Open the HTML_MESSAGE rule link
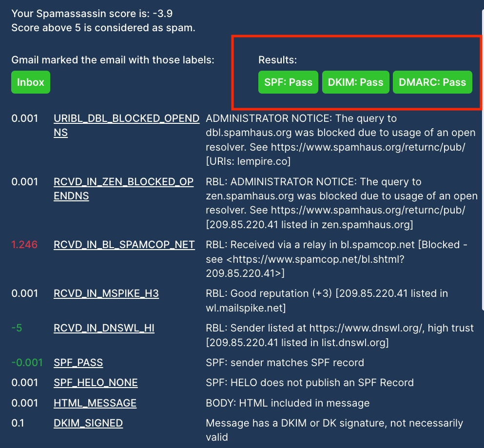 click(95, 403)
